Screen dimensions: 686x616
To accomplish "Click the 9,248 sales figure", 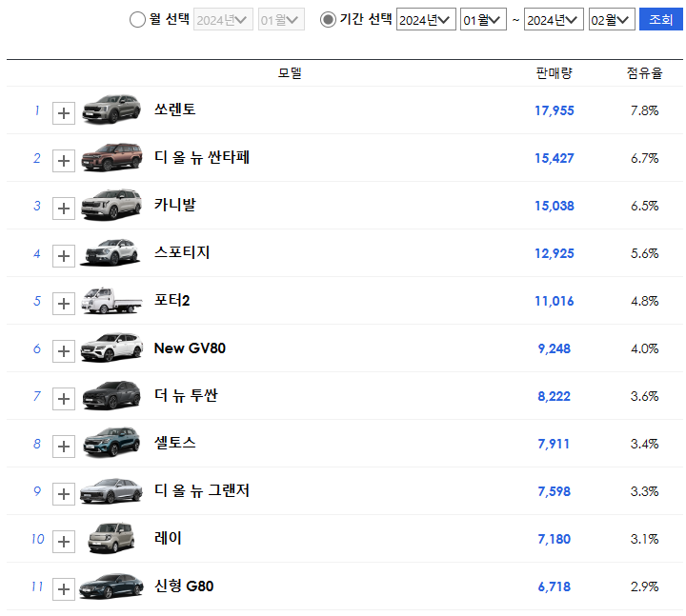I will coord(555,348).
